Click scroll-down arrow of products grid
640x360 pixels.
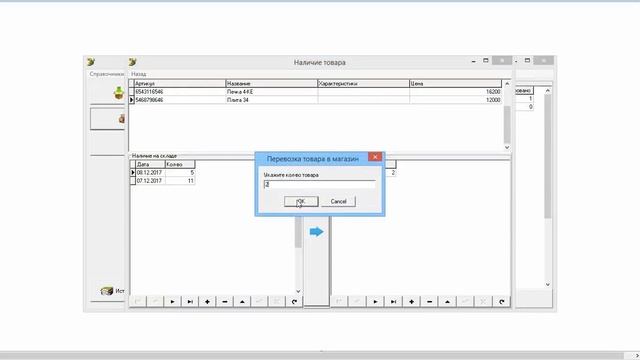point(507,147)
